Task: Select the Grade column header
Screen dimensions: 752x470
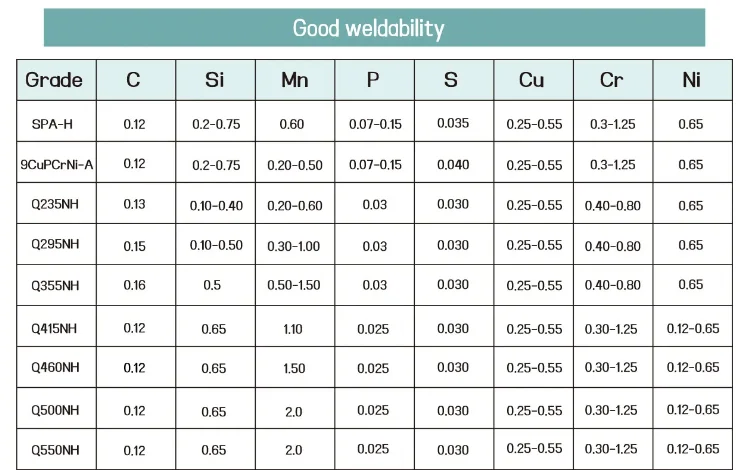Action: pos(54,80)
